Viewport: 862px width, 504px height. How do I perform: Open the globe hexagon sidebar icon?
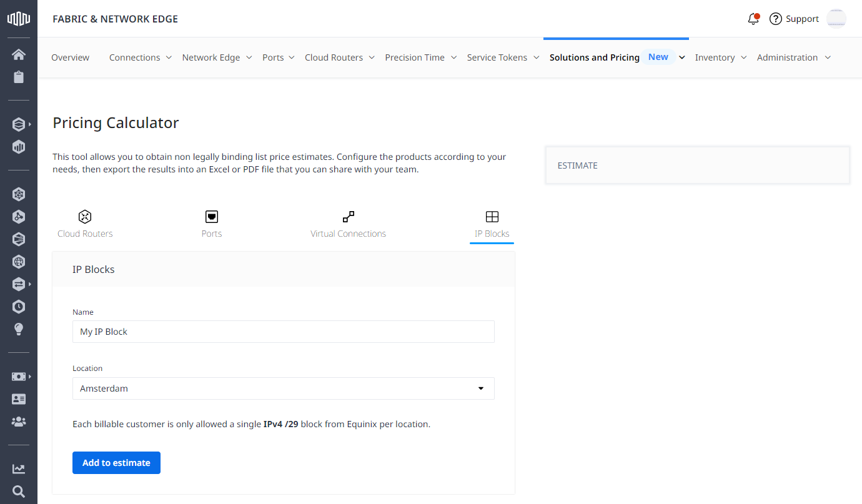click(x=19, y=262)
